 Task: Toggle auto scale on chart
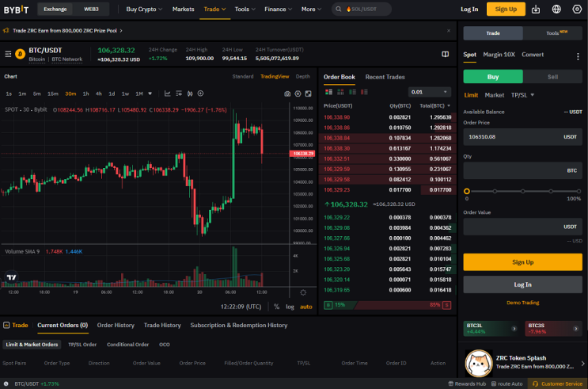[306, 307]
